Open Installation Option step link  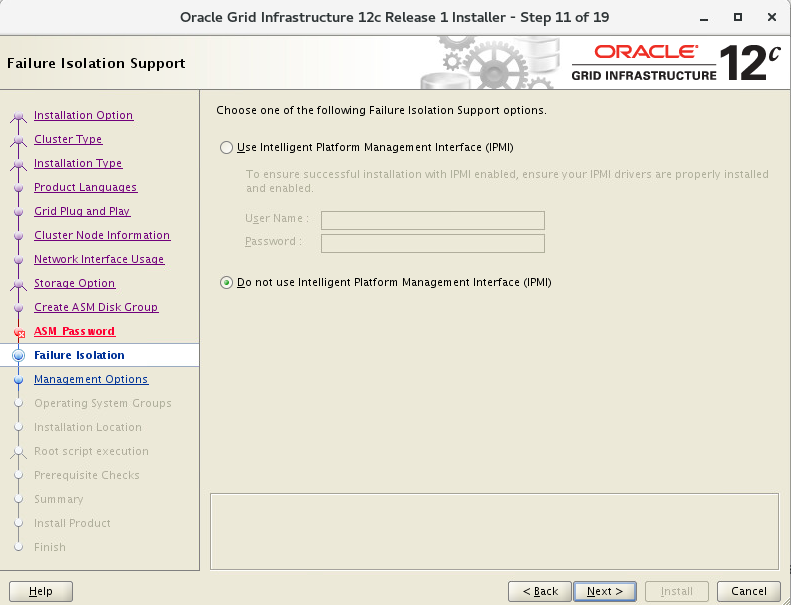coord(83,115)
